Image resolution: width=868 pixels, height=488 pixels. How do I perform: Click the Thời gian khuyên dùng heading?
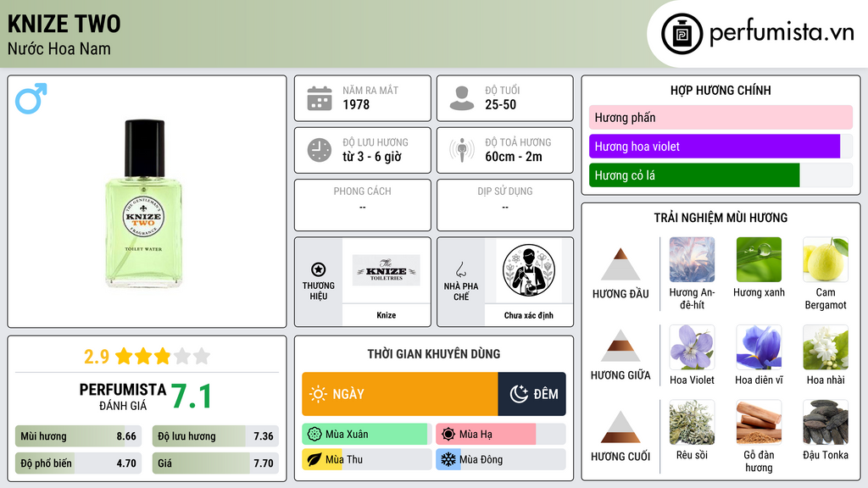[434, 354]
